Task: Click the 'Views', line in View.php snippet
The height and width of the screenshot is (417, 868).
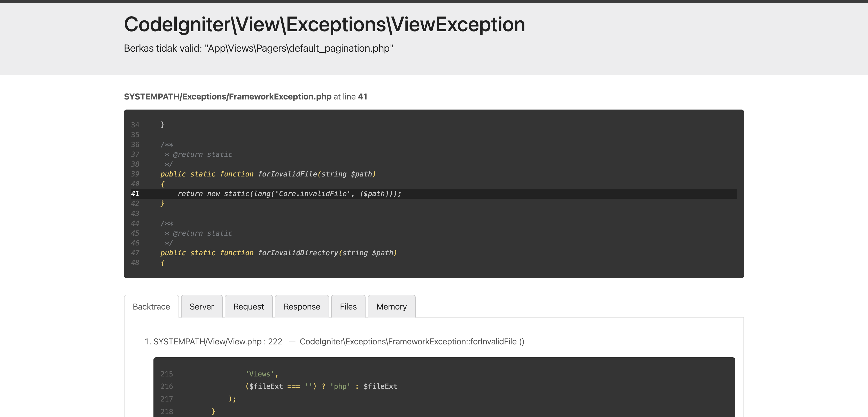Action: (x=261, y=374)
